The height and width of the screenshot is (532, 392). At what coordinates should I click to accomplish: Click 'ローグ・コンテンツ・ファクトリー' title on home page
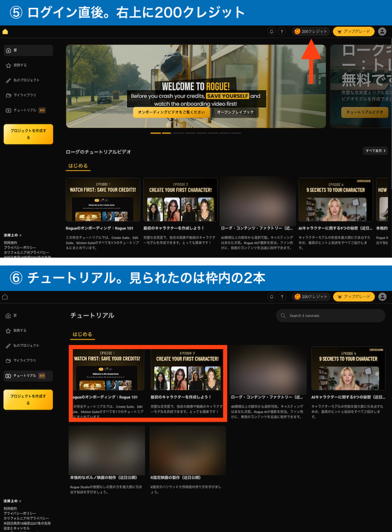[x=257, y=228]
